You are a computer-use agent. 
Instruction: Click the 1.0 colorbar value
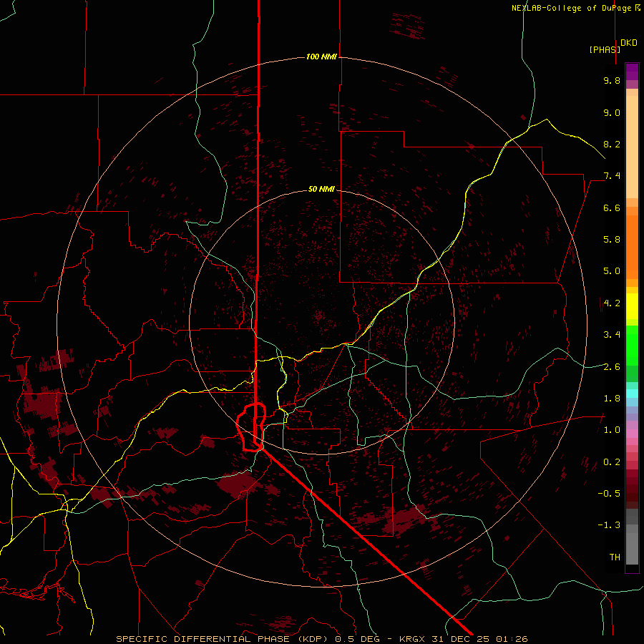coord(612,430)
